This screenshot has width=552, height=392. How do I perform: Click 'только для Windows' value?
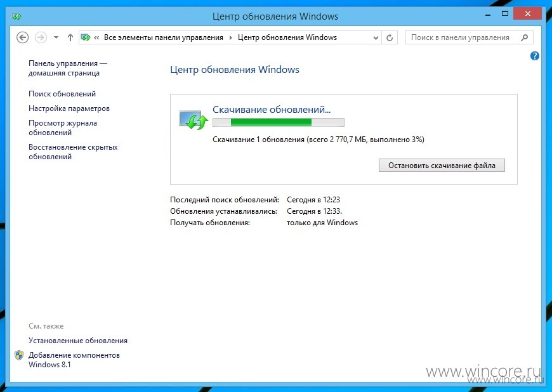[x=322, y=223]
